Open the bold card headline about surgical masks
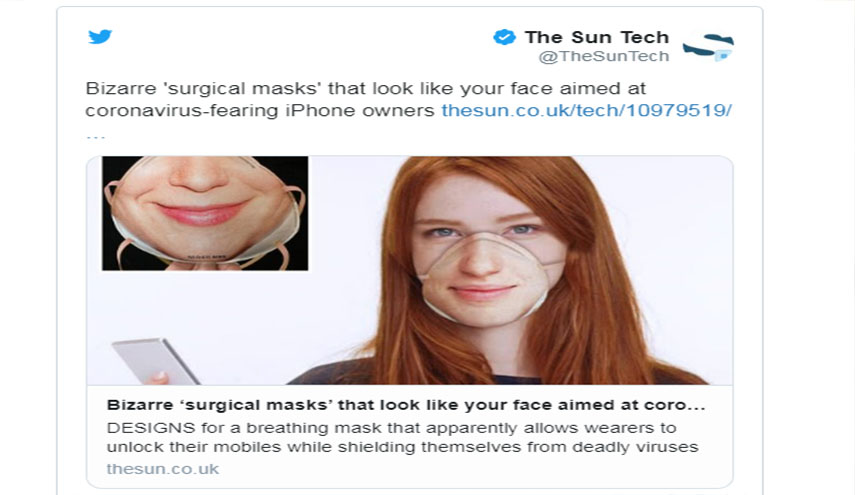Image resolution: width=855 pixels, height=495 pixels. [x=406, y=405]
